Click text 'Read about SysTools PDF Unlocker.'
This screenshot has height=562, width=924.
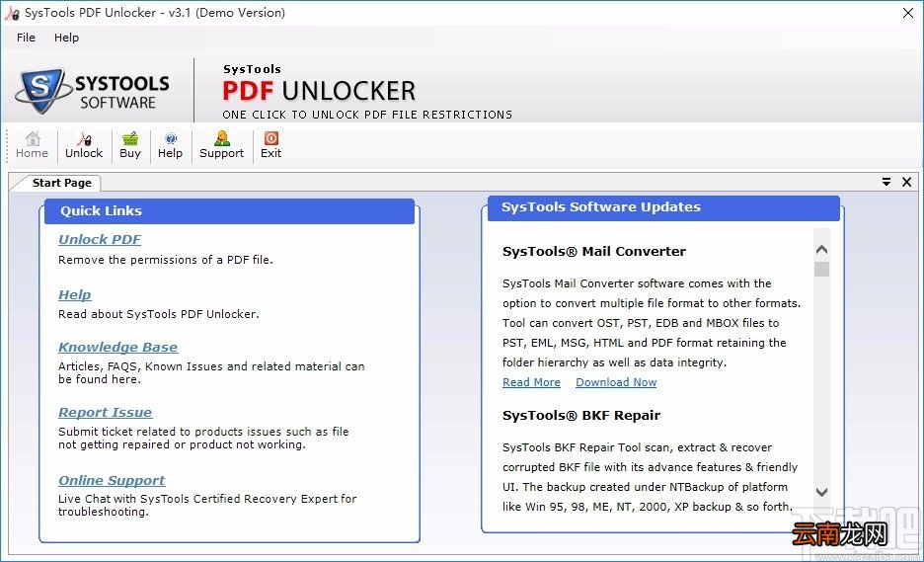(159, 314)
